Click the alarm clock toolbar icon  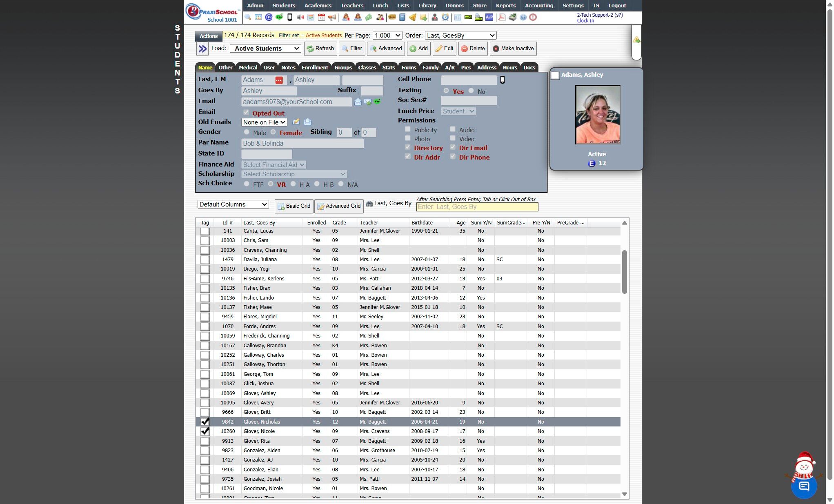point(445,17)
